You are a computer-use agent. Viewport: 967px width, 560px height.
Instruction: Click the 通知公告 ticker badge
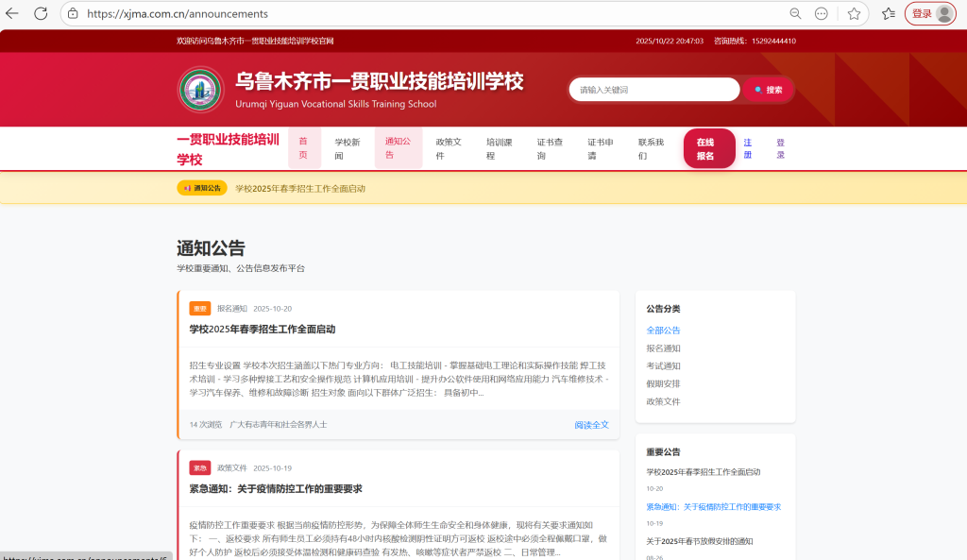(202, 188)
